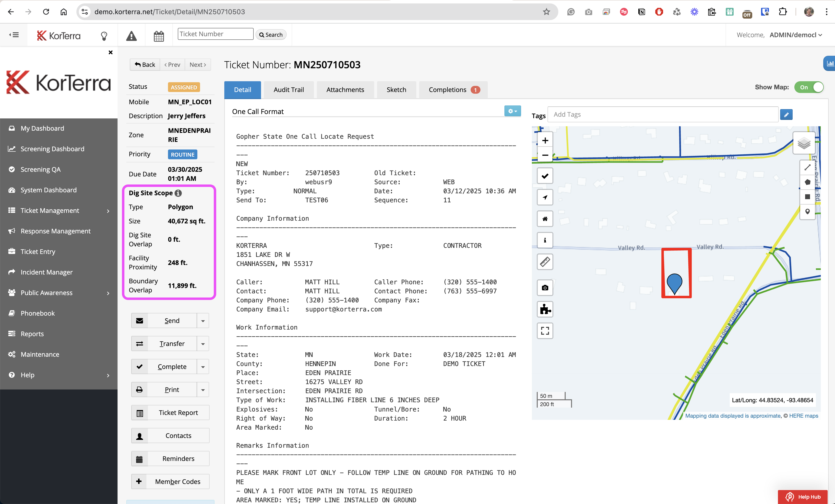Open the calendar icon in top bar
Viewport: 835px width, 504px height.
tap(159, 35)
